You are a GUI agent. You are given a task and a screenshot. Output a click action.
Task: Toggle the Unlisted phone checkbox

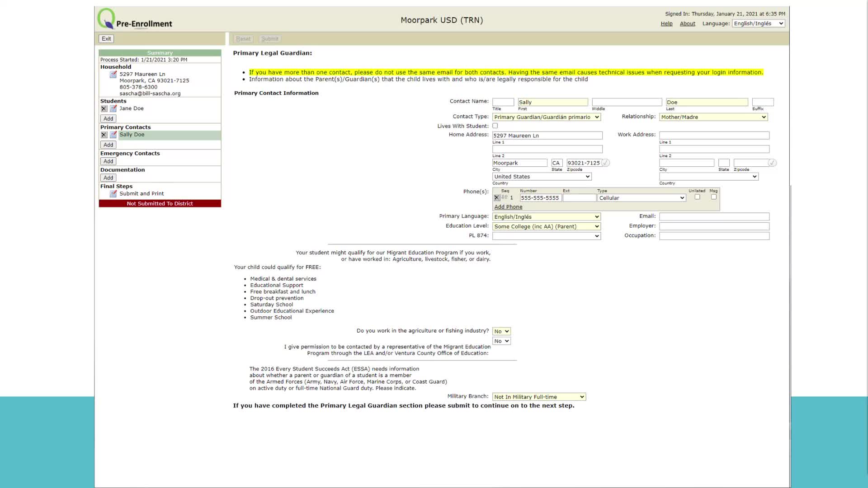click(697, 197)
